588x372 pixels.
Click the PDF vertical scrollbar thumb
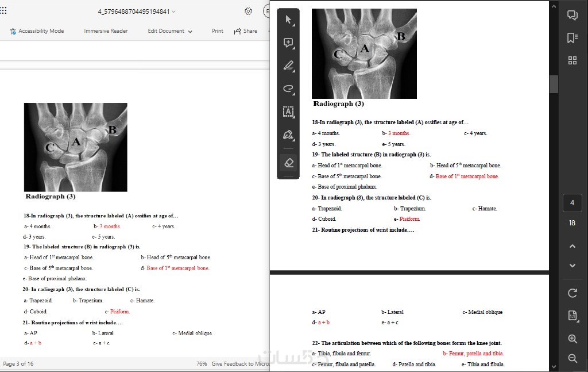pos(554,84)
